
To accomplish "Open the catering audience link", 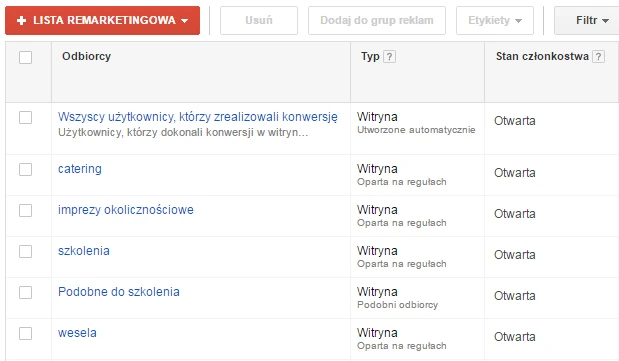I will (x=80, y=169).
